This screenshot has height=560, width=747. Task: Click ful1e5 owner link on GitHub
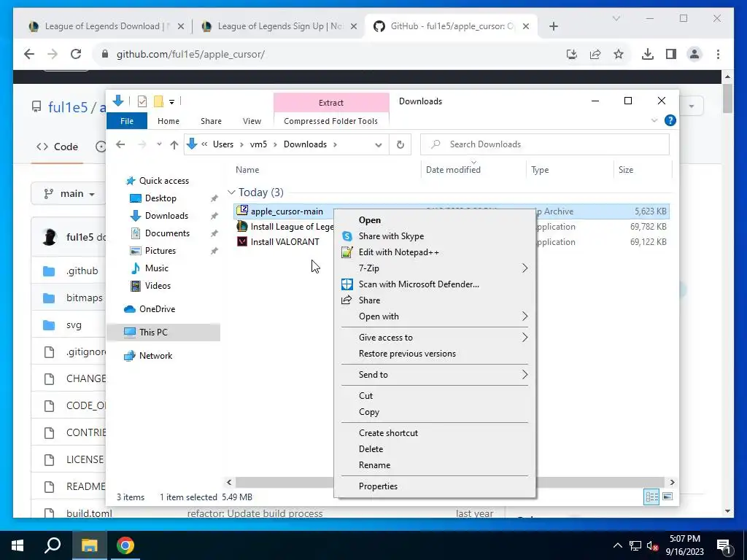coord(68,107)
